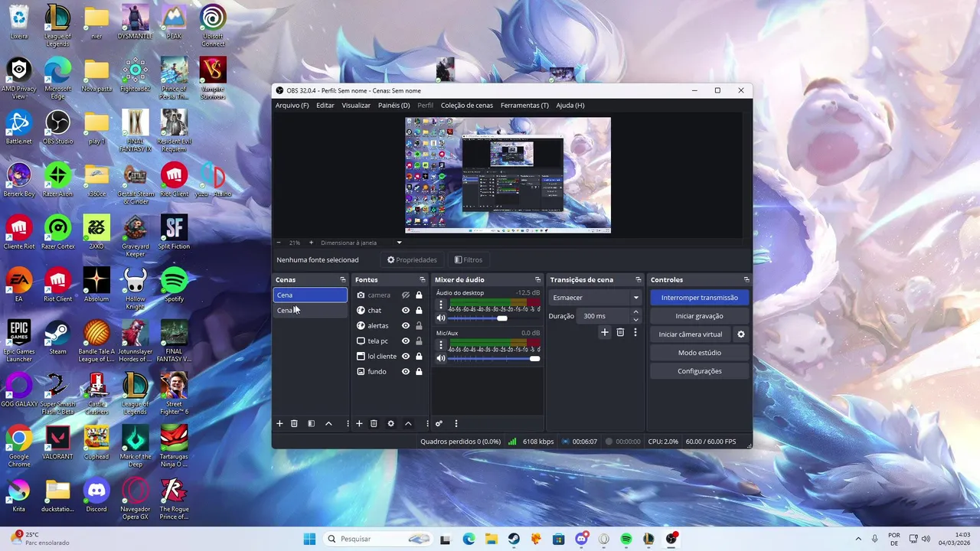Undock the Mixer de áudio panel
This screenshot has height=551, width=980.
[x=537, y=280]
